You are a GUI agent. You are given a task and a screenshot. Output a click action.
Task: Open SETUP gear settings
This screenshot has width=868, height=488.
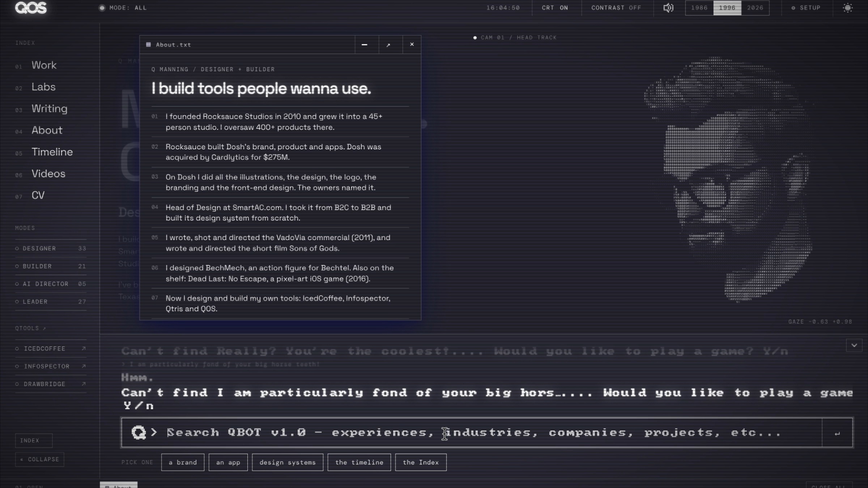pyautogui.click(x=806, y=8)
